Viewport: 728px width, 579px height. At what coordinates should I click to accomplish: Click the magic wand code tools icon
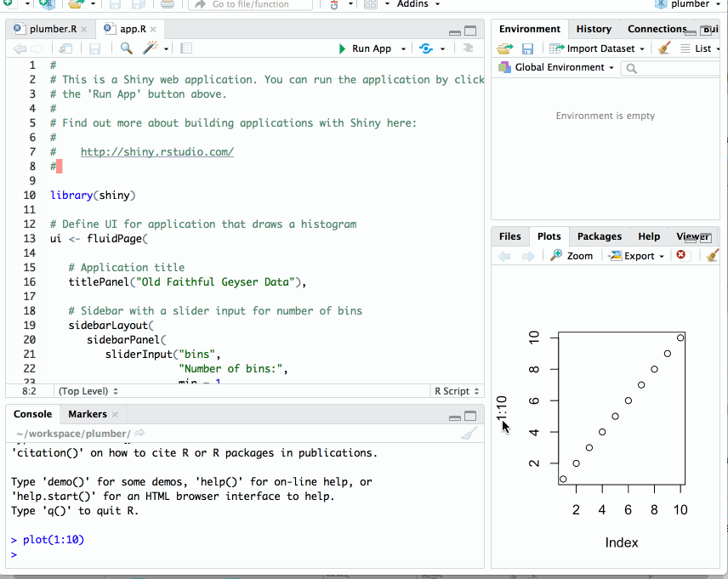[150, 48]
